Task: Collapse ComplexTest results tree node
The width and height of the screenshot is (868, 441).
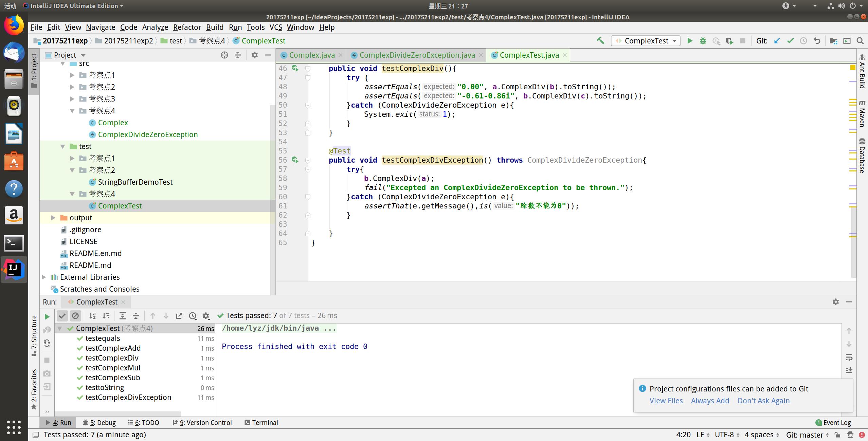Action: (60, 328)
